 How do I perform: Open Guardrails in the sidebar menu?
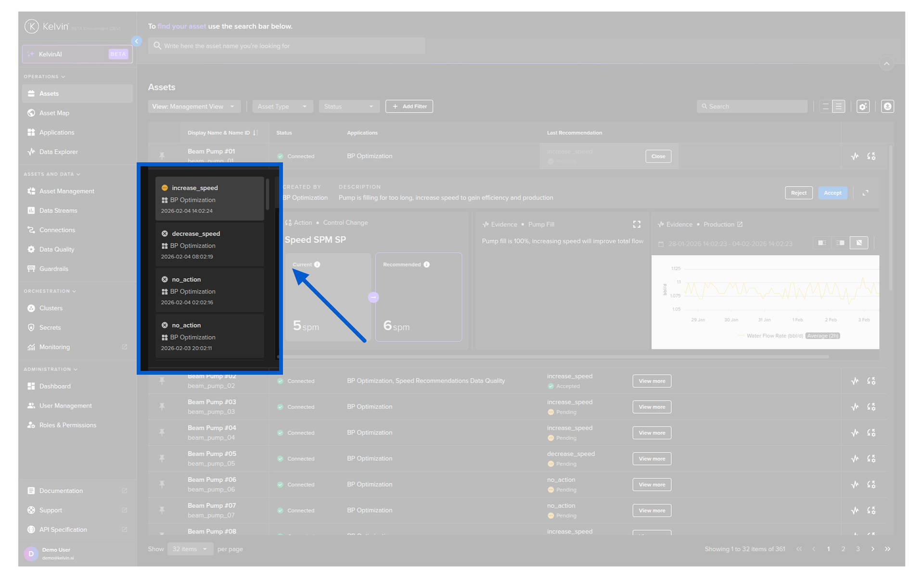point(53,269)
